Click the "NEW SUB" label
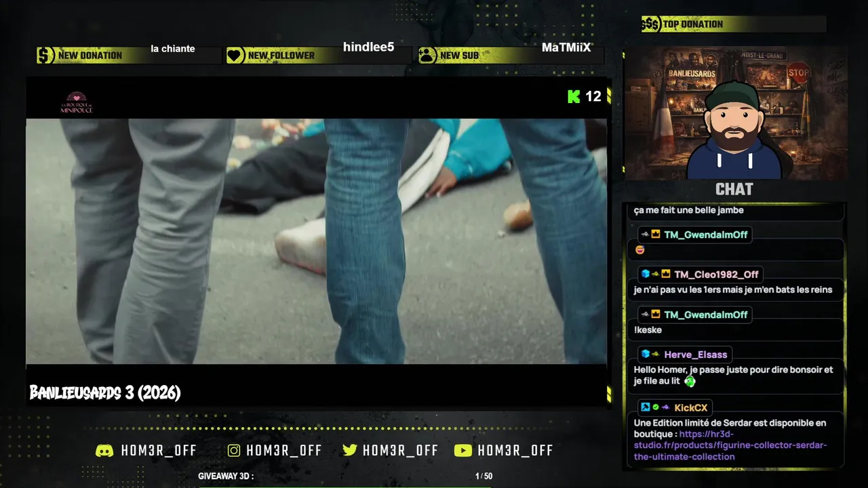This screenshot has width=868, height=488. (x=459, y=56)
